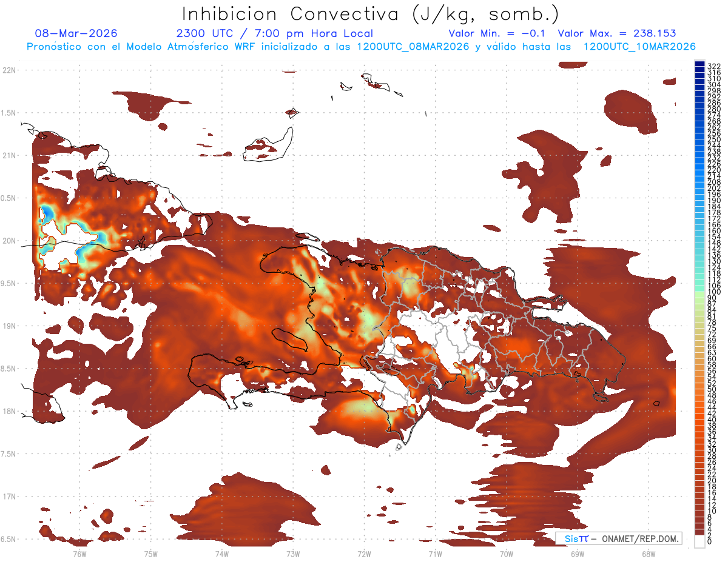Click the '69W' longitude label
Viewport: 728px width, 562px height.
click(x=578, y=554)
